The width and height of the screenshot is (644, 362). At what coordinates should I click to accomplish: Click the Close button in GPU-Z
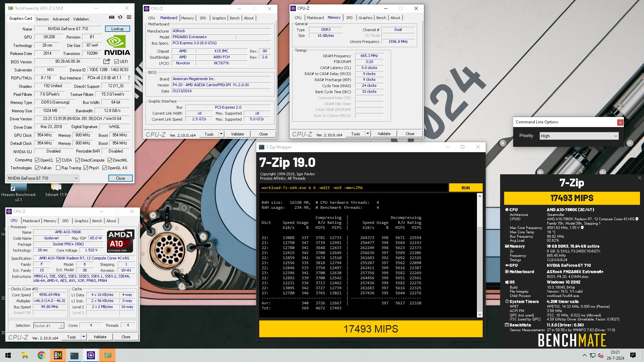click(x=120, y=178)
